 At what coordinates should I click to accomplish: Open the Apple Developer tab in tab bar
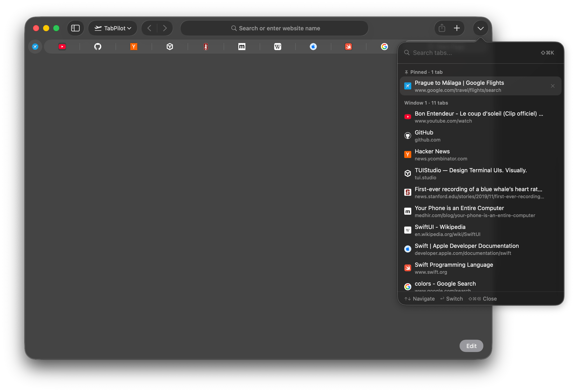(x=313, y=47)
